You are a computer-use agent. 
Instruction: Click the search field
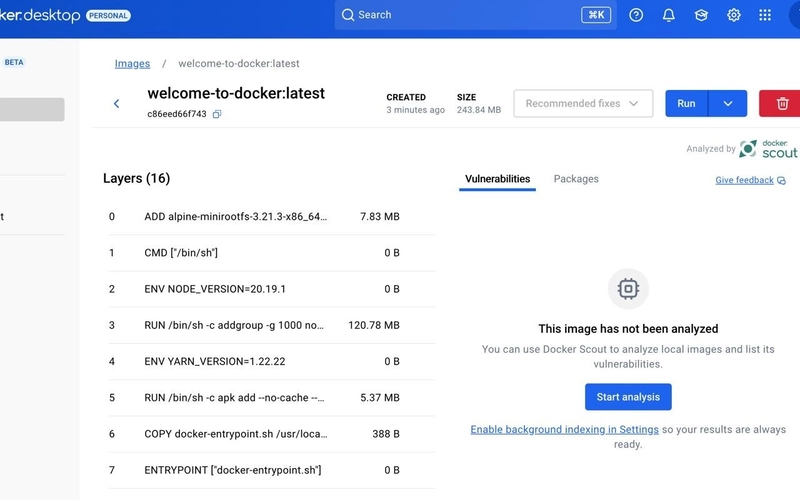click(x=475, y=15)
